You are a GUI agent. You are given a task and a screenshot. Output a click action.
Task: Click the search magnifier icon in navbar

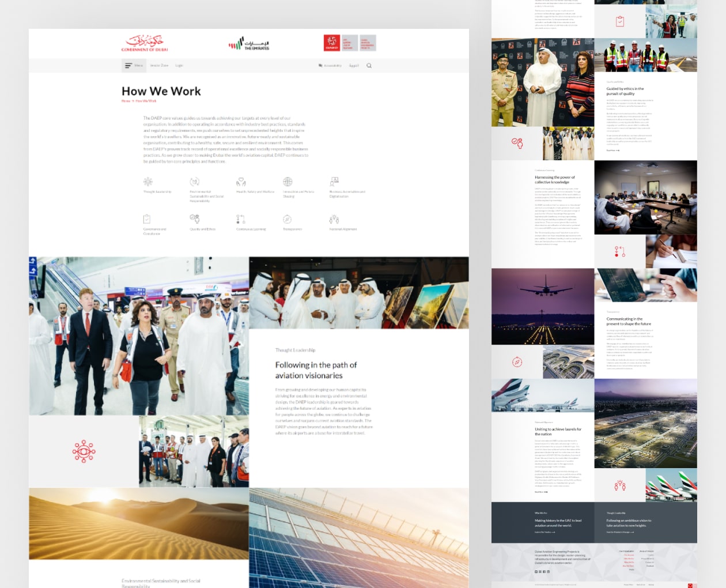click(x=369, y=66)
